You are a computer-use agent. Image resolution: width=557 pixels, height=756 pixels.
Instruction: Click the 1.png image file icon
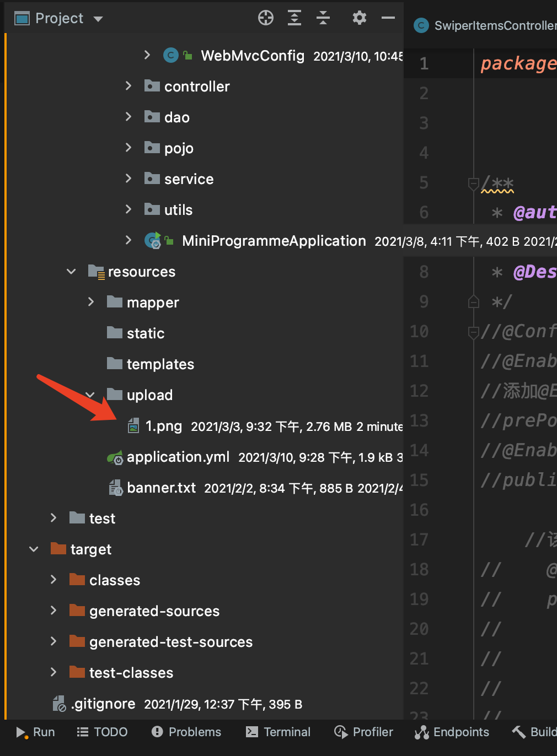coord(133,426)
